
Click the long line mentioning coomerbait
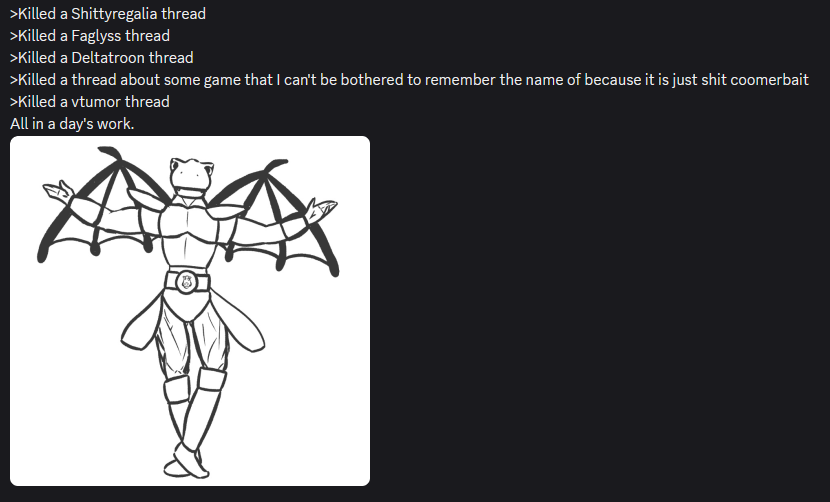pyautogui.click(x=409, y=80)
